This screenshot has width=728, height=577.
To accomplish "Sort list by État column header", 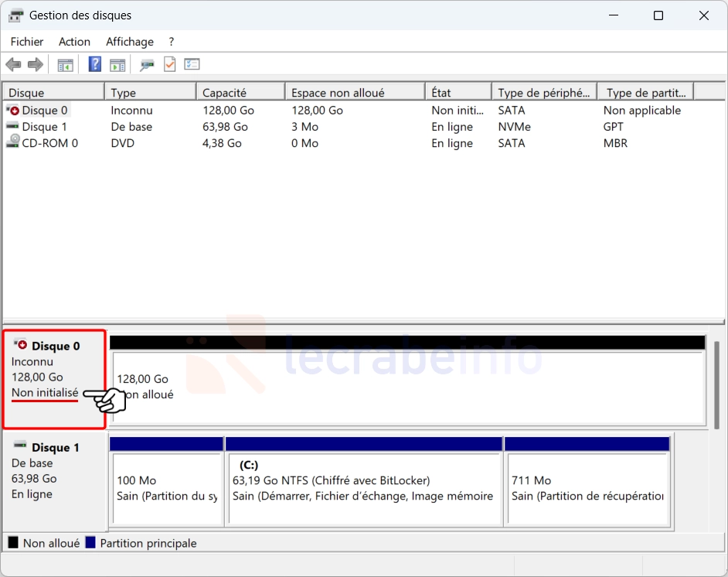I will (458, 93).
